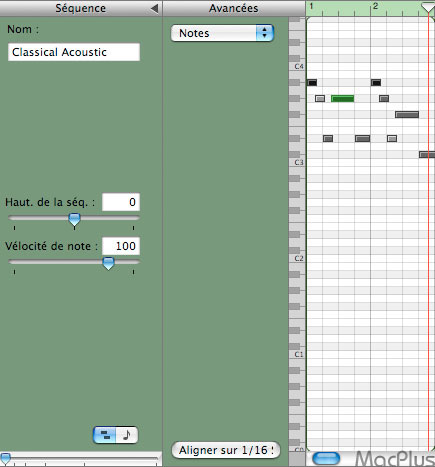Click the note velocity slider handle
Viewport: 435px width, 467px height.
pos(108,263)
